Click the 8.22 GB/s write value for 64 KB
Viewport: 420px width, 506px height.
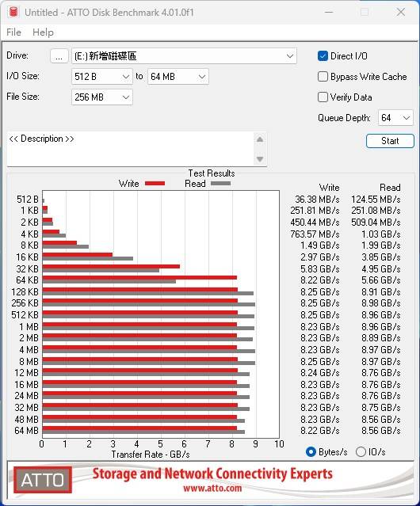[x=320, y=280]
